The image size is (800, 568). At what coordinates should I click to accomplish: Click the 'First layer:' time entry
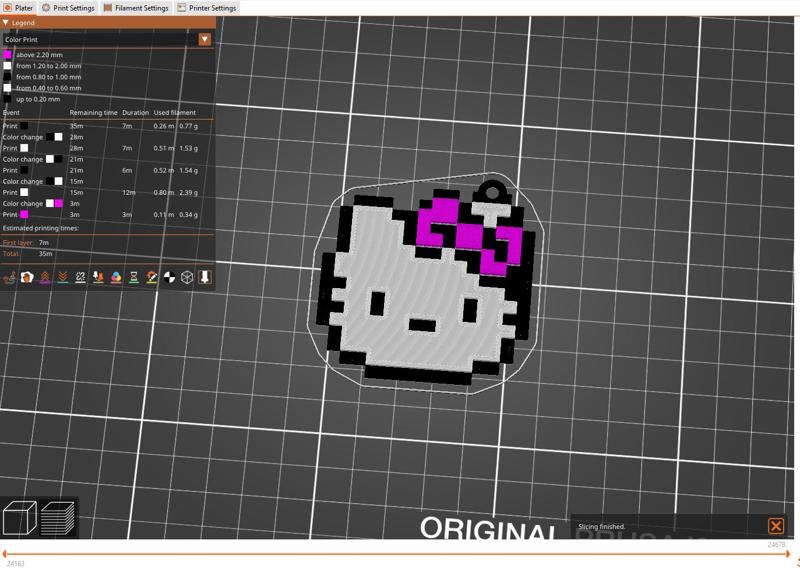(26, 242)
